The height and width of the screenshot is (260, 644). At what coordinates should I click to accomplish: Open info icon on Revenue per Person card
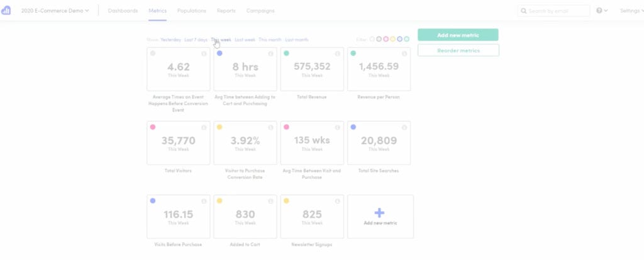(x=404, y=54)
